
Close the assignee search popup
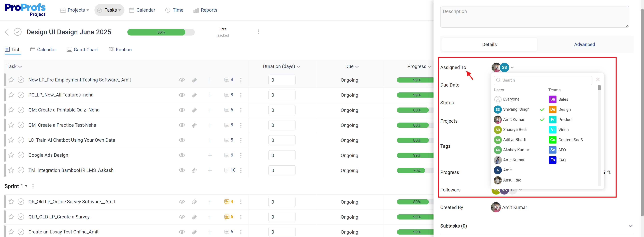(x=598, y=79)
